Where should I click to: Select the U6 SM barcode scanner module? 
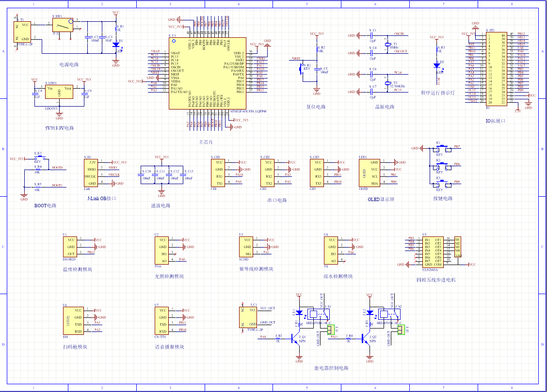click(73, 321)
